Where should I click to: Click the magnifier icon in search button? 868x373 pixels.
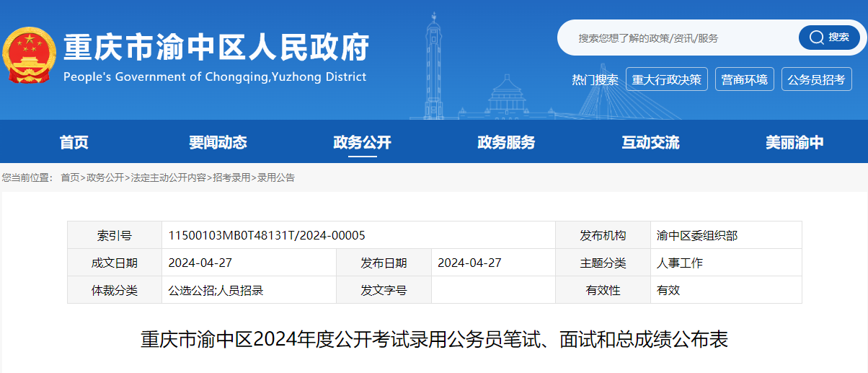point(817,38)
